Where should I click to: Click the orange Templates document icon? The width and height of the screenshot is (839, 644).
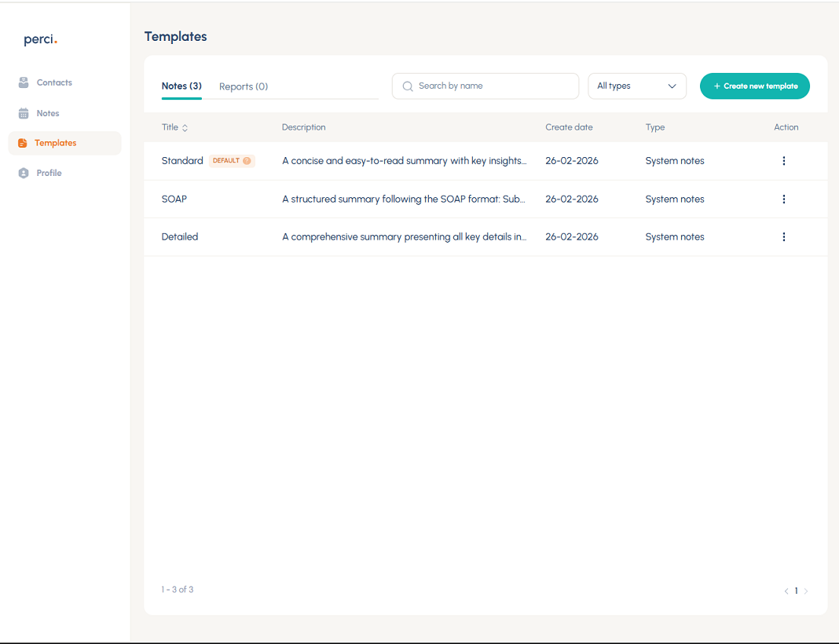pyautogui.click(x=23, y=143)
